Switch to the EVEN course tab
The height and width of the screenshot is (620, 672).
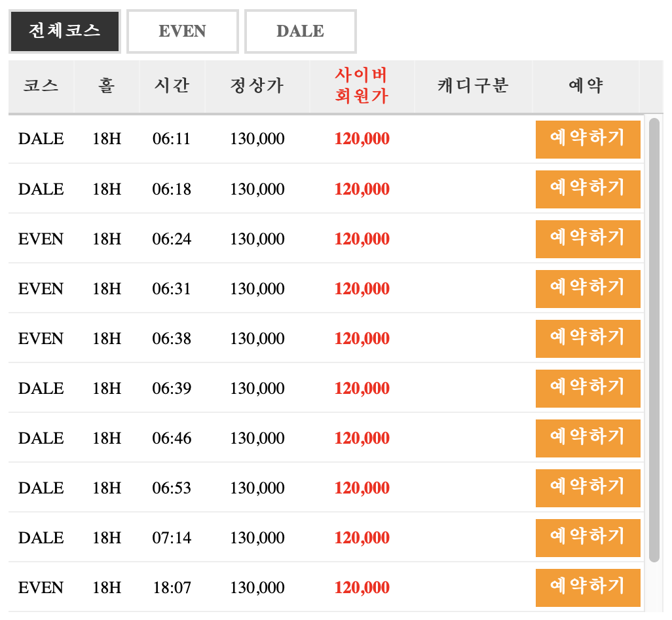(x=183, y=31)
